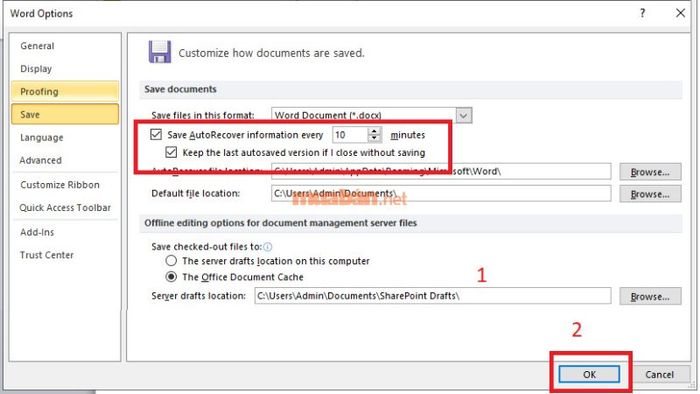Image resolution: width=700 pixels, height=394 pixels.
Task: Open the Language options category
Action: 65,137
